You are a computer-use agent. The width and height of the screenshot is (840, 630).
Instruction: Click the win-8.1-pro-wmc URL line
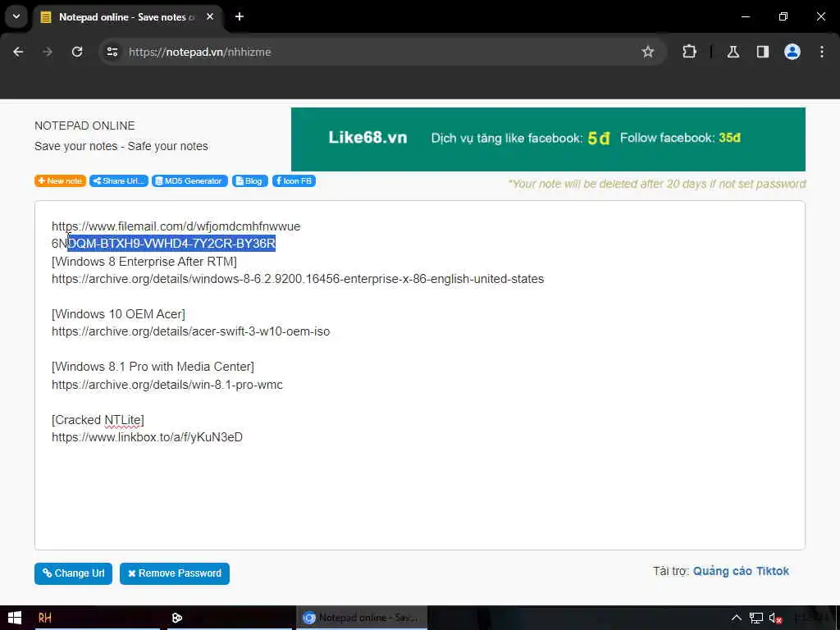point(167,385)
